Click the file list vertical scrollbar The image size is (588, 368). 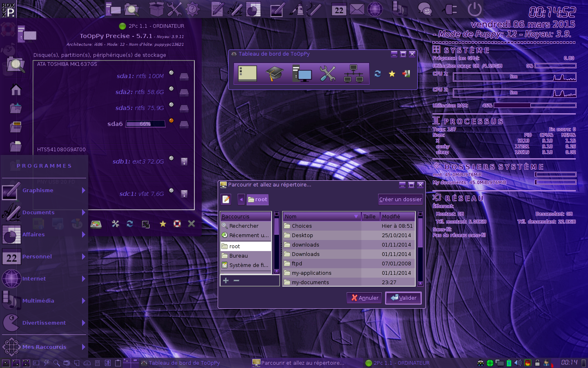click(x=420, y=249)
